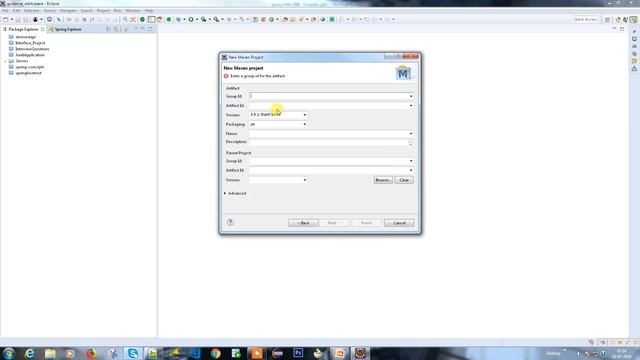640x360 pixels.
Task: Click the Next button in the wizard
Action: point(333,223)
